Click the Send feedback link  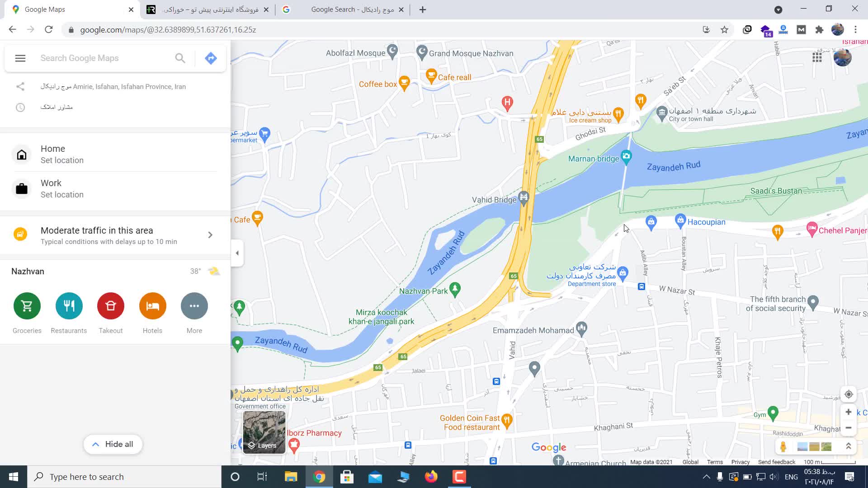776,462
